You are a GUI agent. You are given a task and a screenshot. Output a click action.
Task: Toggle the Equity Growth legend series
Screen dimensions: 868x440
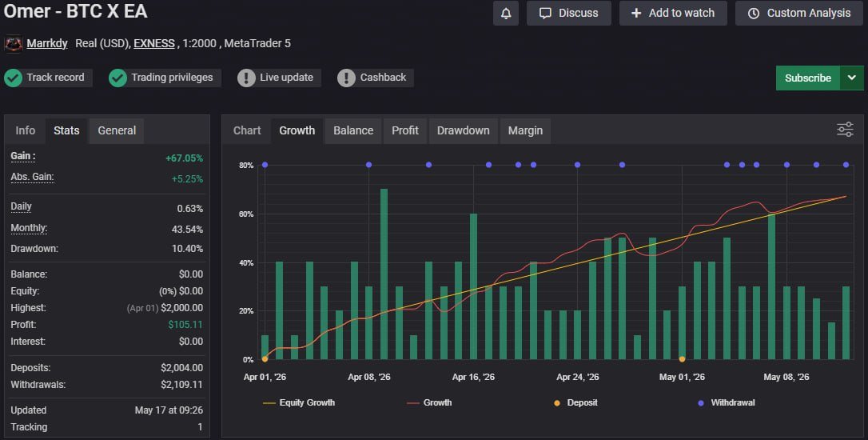[299, 403]
